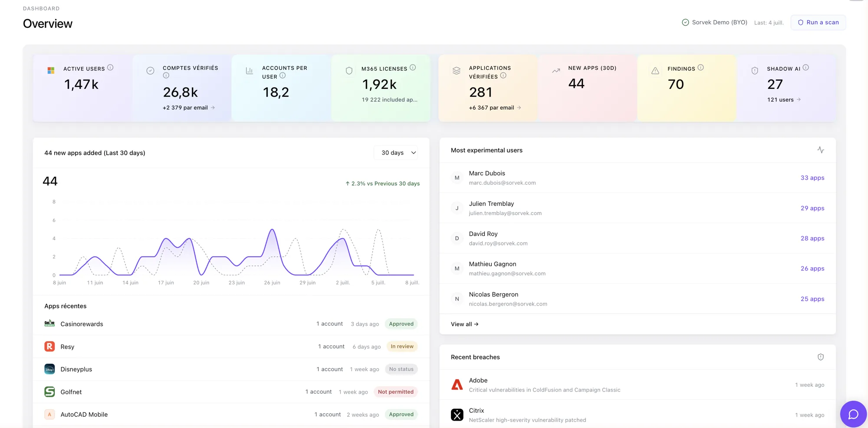Screen dimensions: 868x428
Task: Click the Findings info icon
Action: tap(700, 68)
